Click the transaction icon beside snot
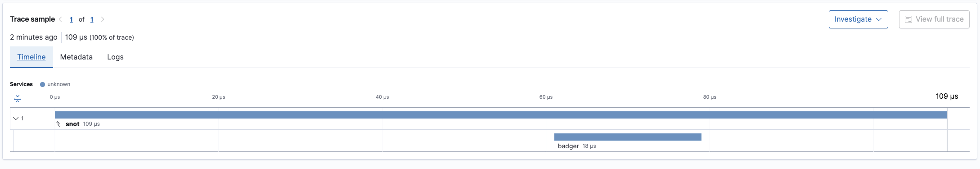Screen dimensions: 980x169 58,124
